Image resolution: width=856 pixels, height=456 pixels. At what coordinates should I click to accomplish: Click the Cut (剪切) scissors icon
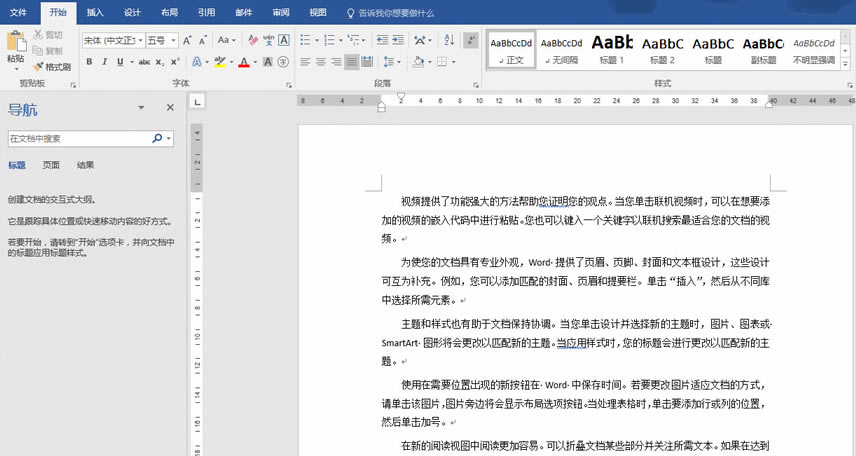click(38, 34)
